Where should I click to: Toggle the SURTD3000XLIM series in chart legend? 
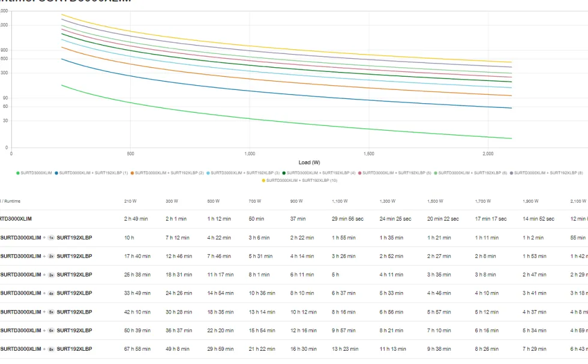(34, 173)
